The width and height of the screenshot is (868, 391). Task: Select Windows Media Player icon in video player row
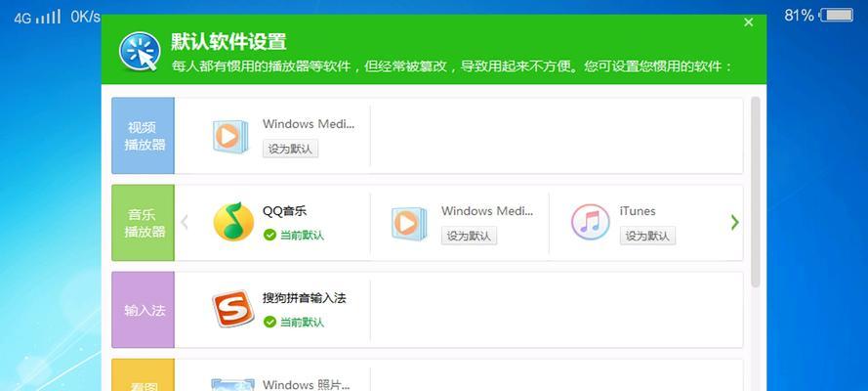[229, 136]
